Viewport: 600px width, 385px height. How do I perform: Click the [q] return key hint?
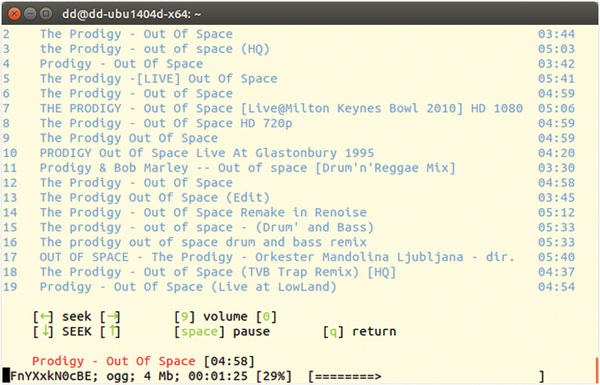tap(333, 331)
